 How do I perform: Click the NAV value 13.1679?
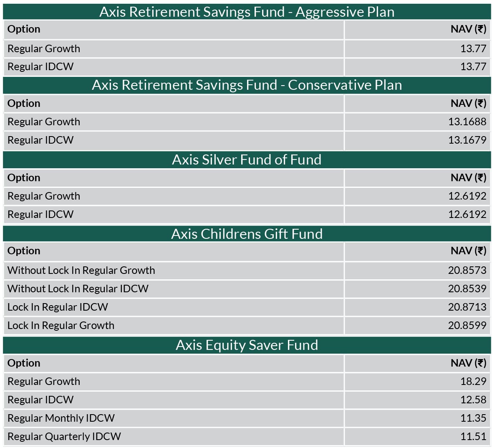tap(467, 140)
